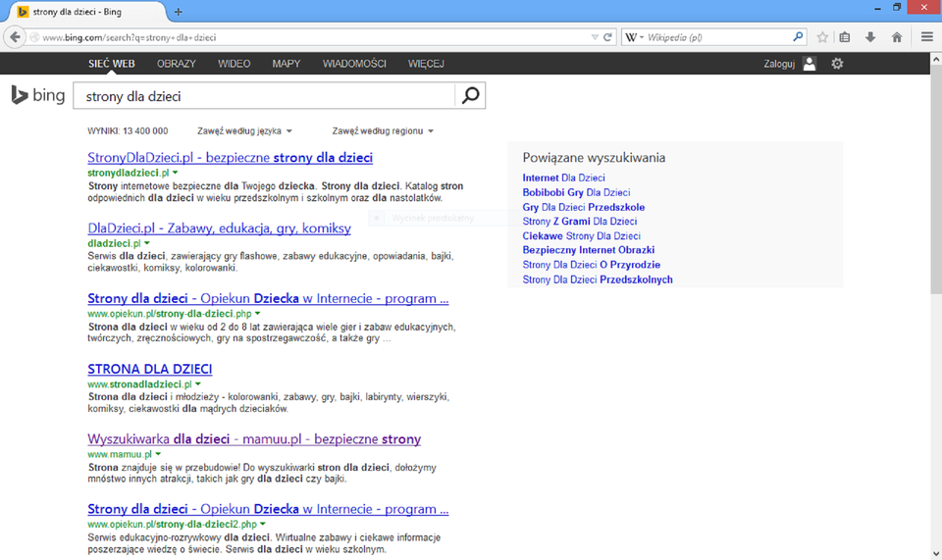Click related search Gry Dla Dzieci Przedszkole
Image resolution: width=942 pixels, height=560 pixels.
click(x=583, y=207)
